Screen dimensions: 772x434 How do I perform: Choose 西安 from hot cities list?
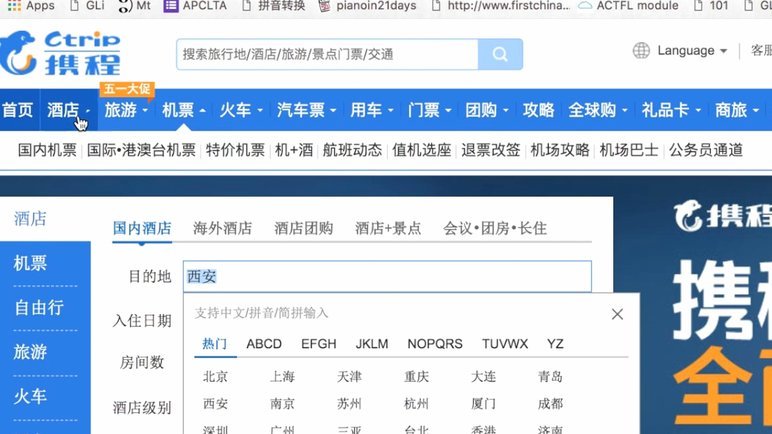[215, 404]
